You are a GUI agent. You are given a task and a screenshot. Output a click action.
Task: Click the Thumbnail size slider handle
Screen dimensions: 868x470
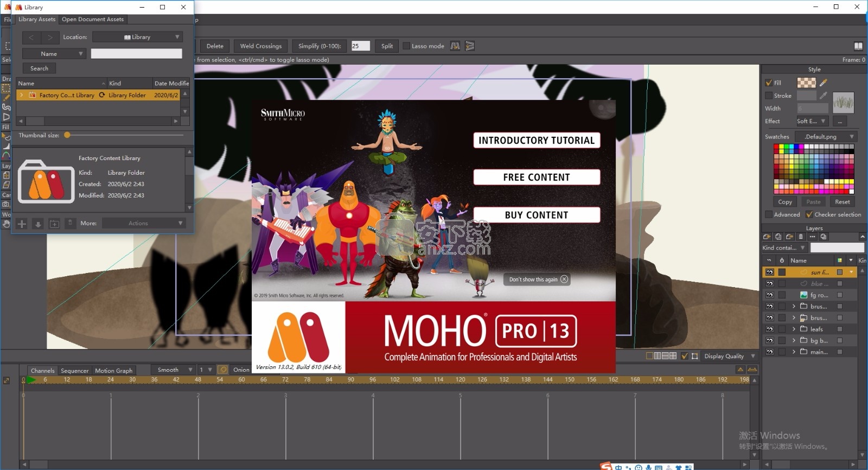(67, 135)
